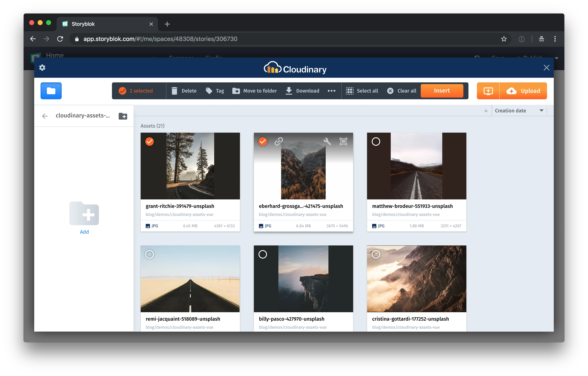
Task: Go back with folder back arrow
Action: pyautogui.click(x=45, y=116)
